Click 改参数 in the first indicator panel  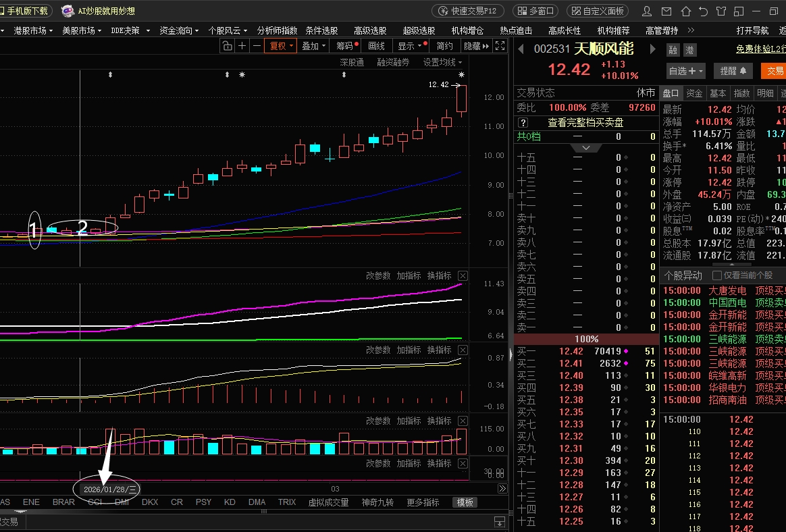[x=378, y=275]
